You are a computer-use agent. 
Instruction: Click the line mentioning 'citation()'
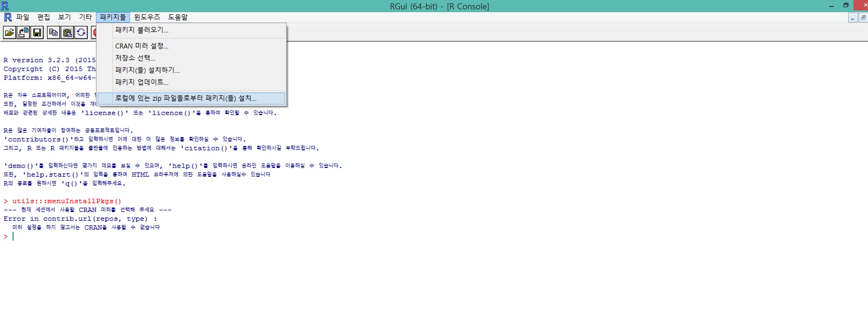click(161, 148)
